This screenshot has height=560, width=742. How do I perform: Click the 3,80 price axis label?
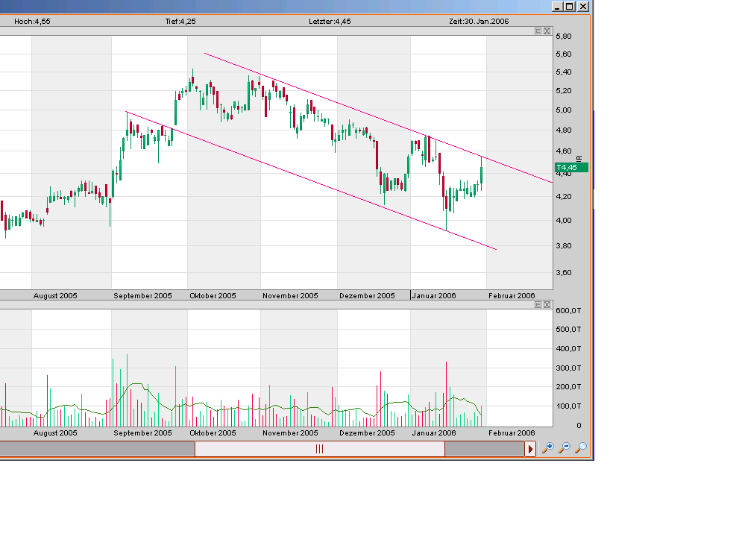pyautogui.click(x=564, y=245)
